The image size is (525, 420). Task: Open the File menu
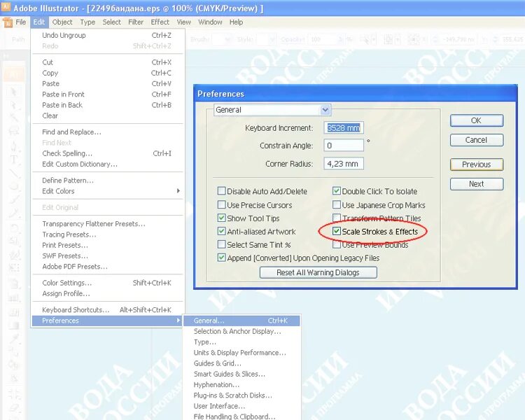[x=21, y=22]
